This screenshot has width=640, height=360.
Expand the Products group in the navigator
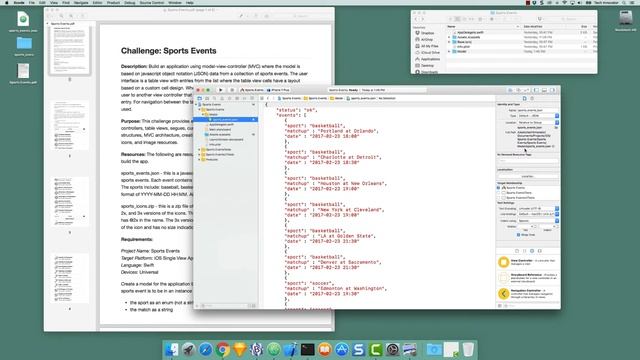pyautogui.click(x=199, y=159)
